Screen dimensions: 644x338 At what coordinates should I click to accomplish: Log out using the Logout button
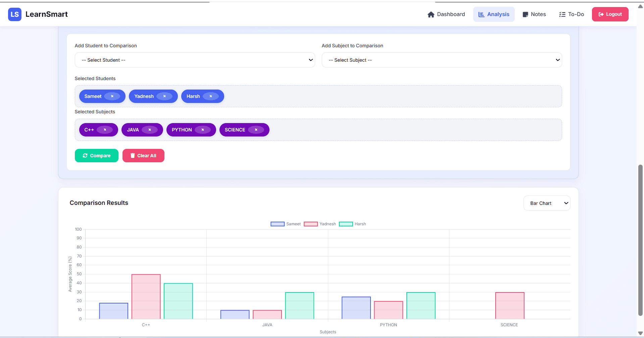click(610, 14)
